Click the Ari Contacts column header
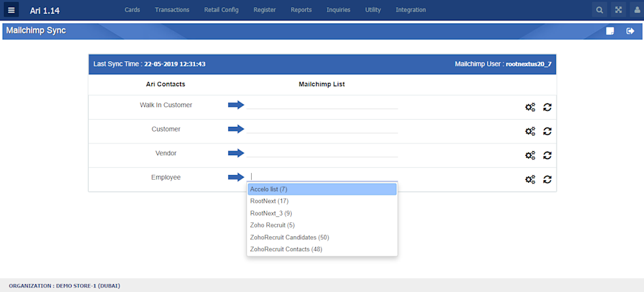This screenshot has width=644, height=292. [x=166, y=84]
